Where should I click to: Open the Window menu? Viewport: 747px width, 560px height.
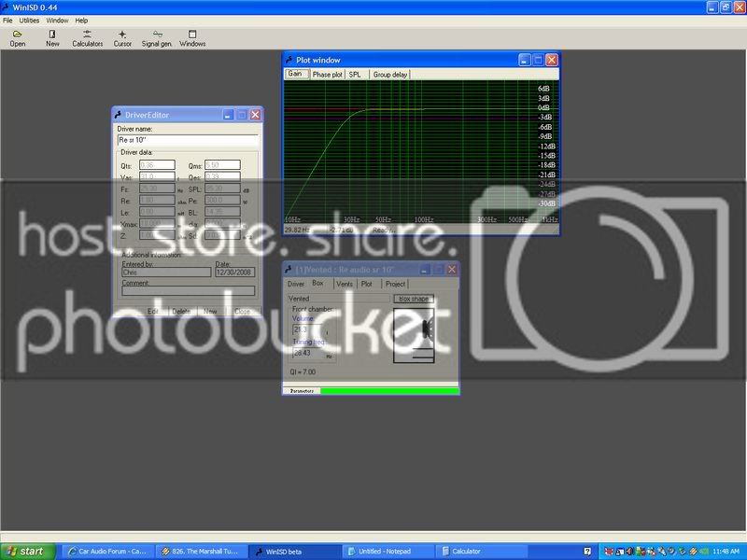click(57, 21)
